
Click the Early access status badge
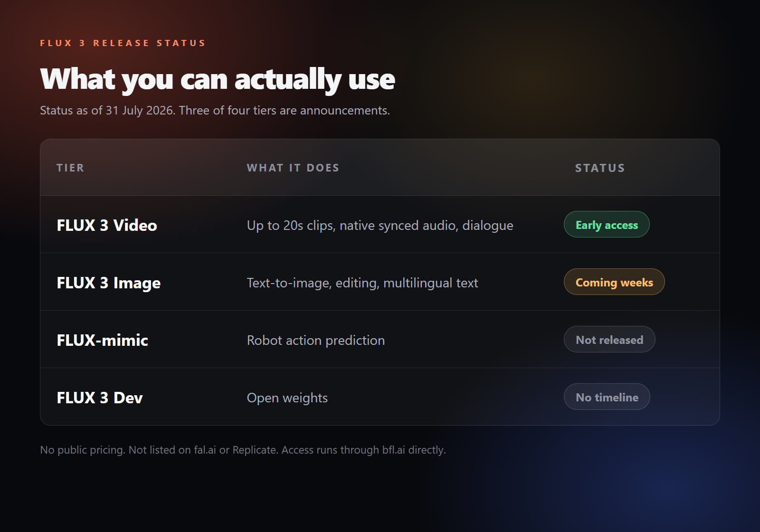pos(607,224)
